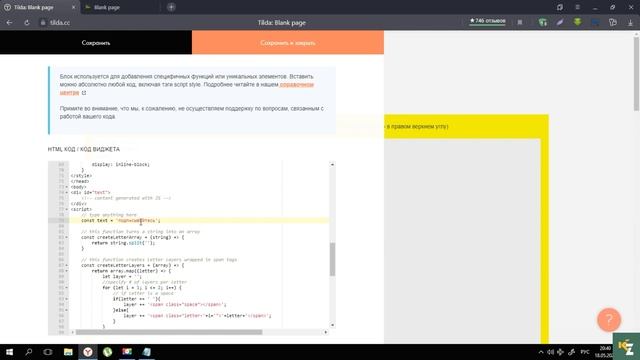Viewport: 640px width, 360px height.
Task: Fold the "}else{" line arrow
Action: pyautogui.click(x=67, y=310)
